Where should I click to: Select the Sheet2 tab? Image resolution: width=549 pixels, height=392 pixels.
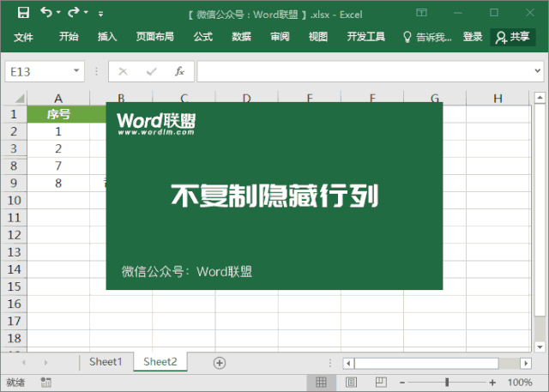click(x=160, y=362)
